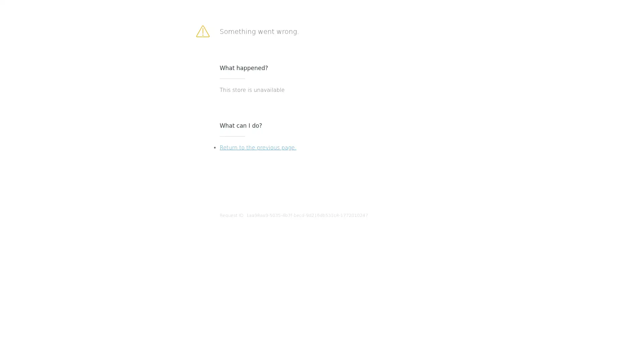Image resolution: width=644 pixels, height=362 pixels.
Task: Select the 'What happened?' heading
Action: pyautogui.click(x=244, y=68)
